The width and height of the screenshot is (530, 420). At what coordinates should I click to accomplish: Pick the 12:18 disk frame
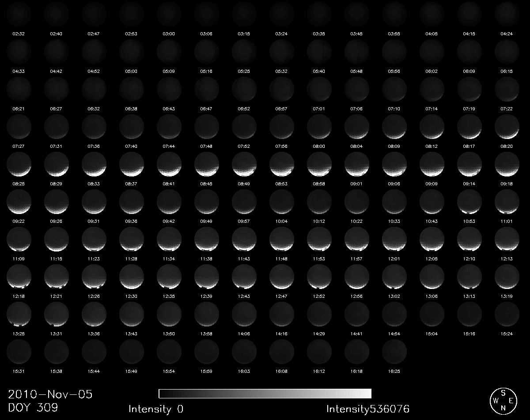[x=19, y=276]
